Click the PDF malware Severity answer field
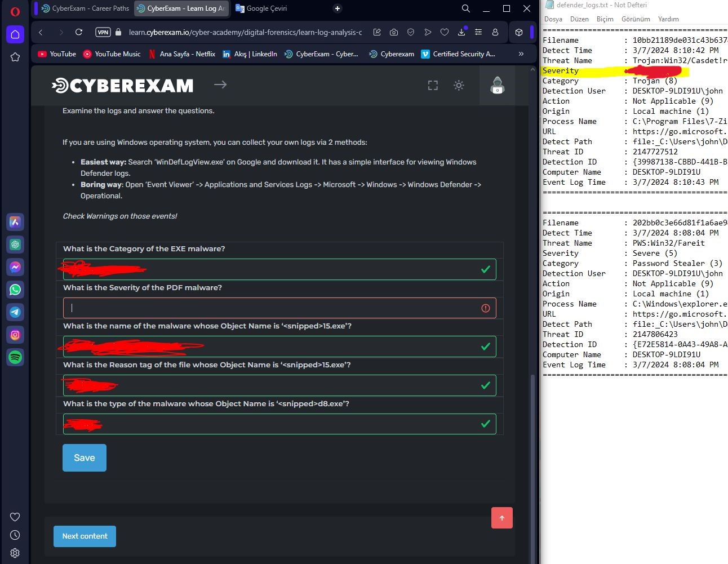The height and width of the screenshot is (564, 728). (278, 308)
